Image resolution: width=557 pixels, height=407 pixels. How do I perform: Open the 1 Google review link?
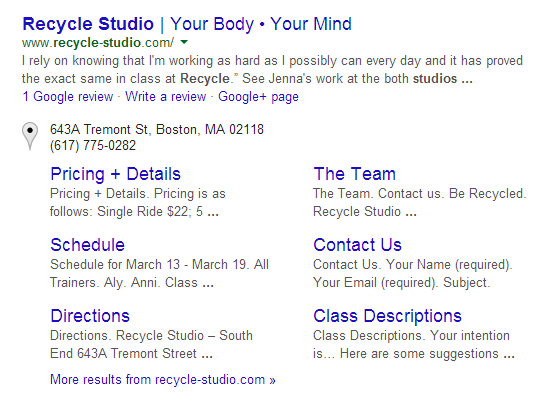(68, 97)
